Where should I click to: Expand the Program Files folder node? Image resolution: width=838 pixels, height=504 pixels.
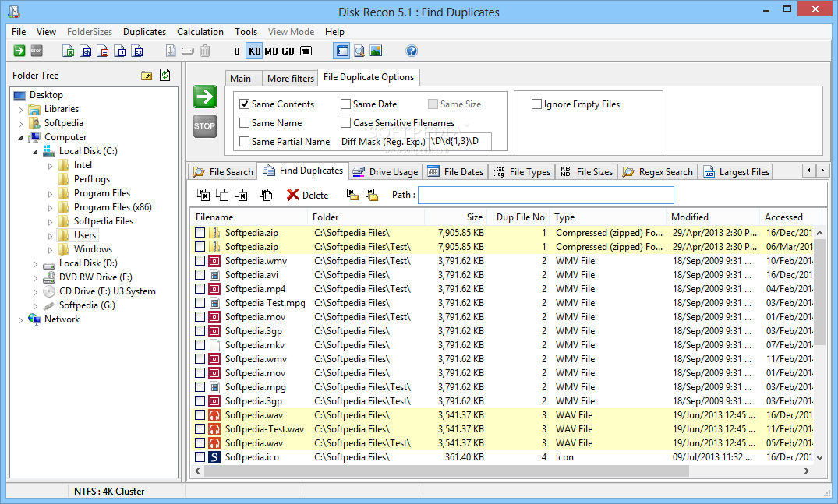point(50,194)
